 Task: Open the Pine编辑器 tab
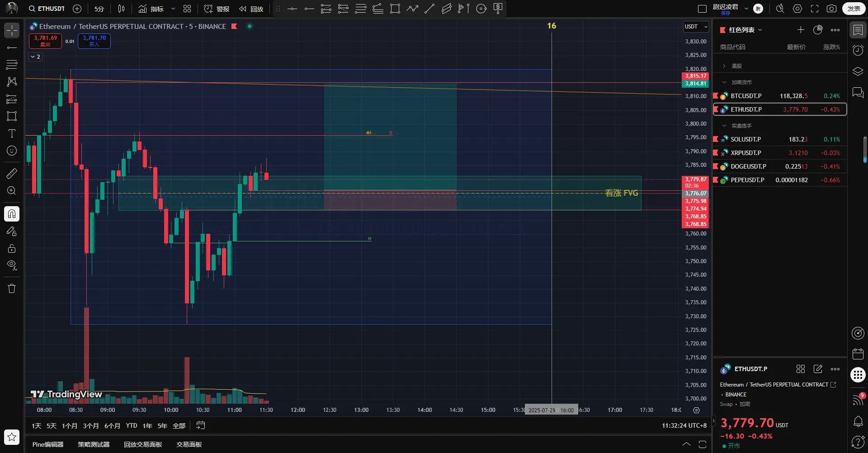pos(48,444)
